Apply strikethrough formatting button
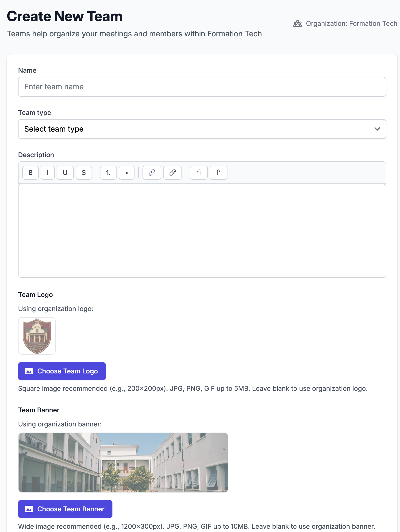 click(84, 173)
